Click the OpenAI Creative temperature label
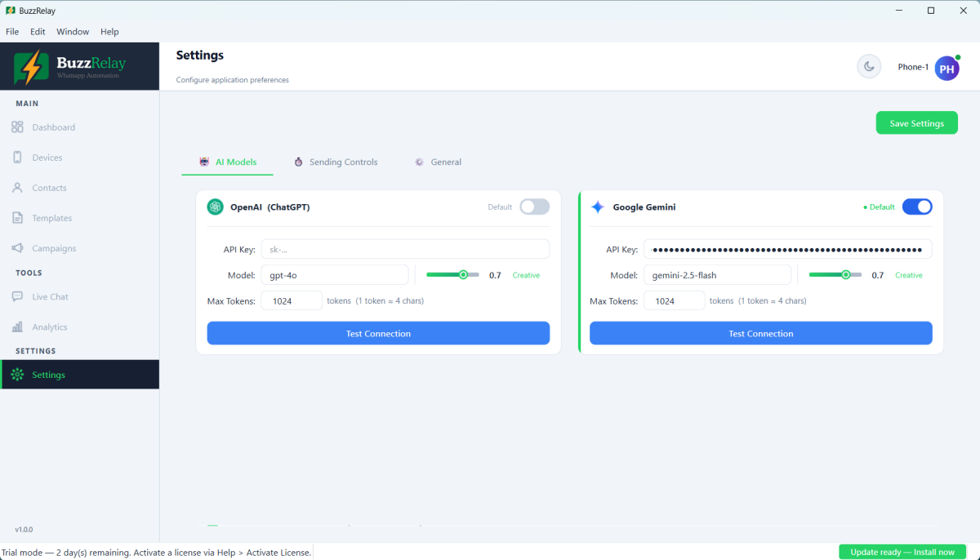The image size is (980, 560). click(526, 275)
